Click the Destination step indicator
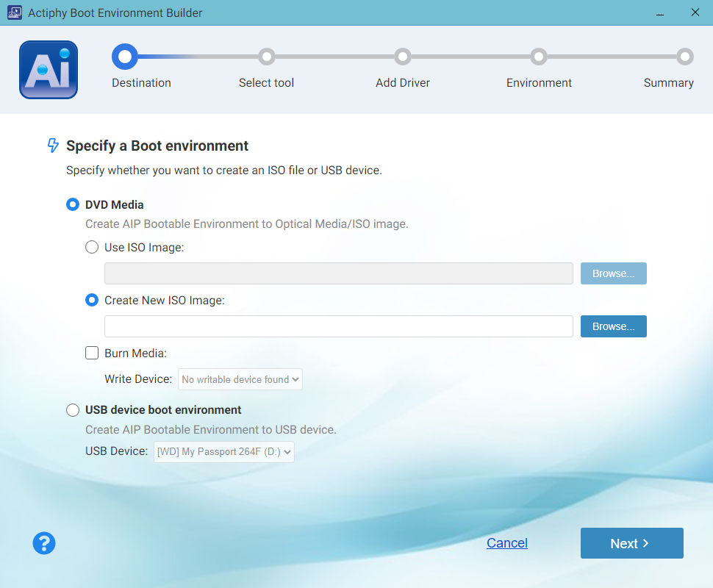The height and width of the screenshot is (588, 713). coord(124,57)
